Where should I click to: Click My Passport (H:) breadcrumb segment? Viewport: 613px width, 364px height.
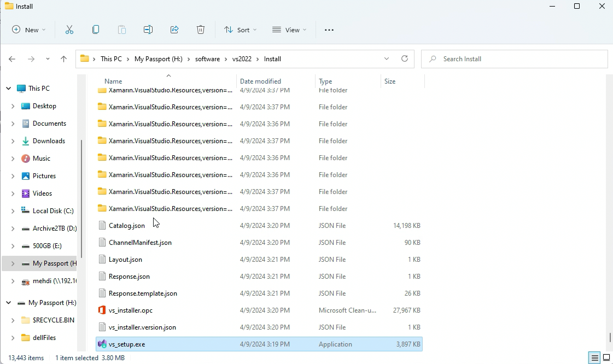[x=159, y=59]
